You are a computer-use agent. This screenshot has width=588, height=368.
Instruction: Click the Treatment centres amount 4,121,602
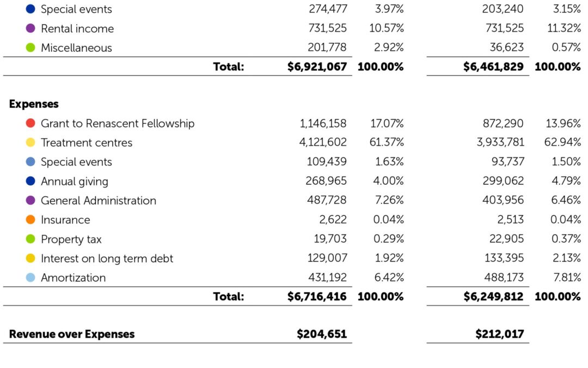point(323,143)
